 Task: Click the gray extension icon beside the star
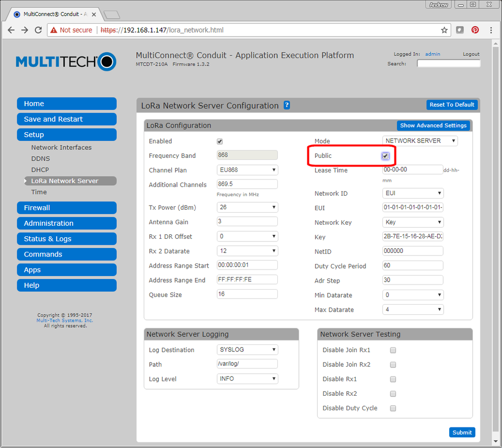click(460, 30)
